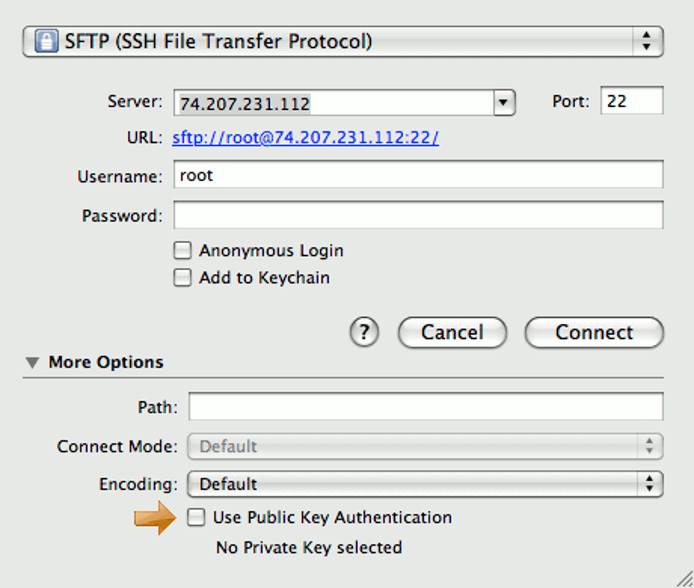The image size is (694, 588).
Task: Collapse the More Options section
Action: 33,363
